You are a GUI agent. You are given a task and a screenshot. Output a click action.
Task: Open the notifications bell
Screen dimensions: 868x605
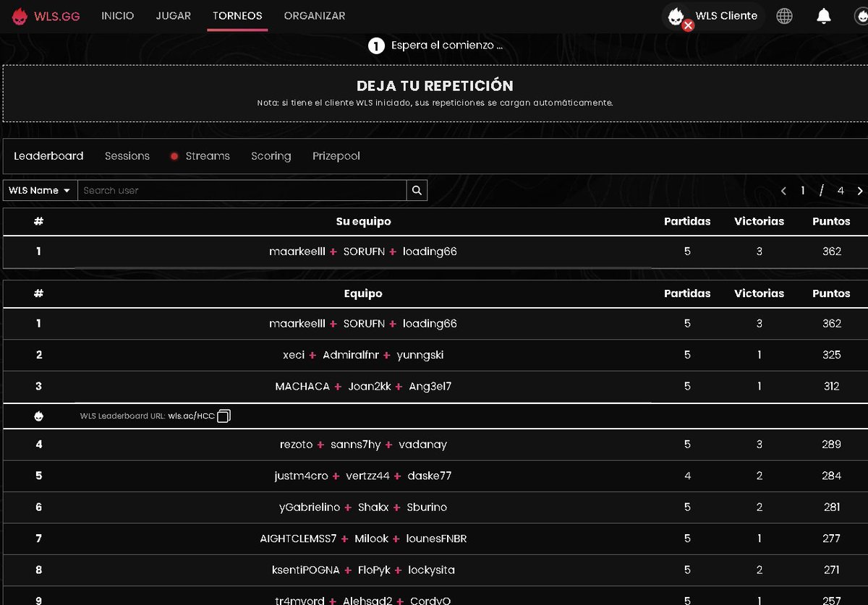coord(824,16)
